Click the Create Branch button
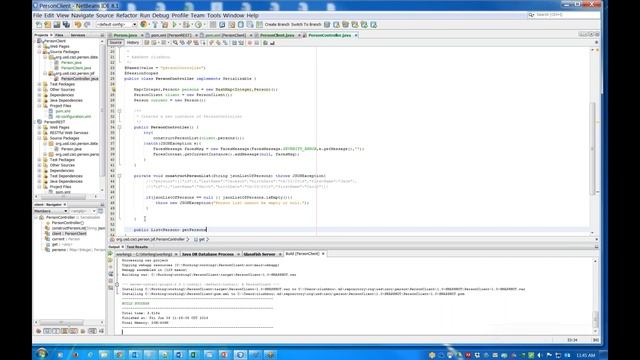 [277, 24]
